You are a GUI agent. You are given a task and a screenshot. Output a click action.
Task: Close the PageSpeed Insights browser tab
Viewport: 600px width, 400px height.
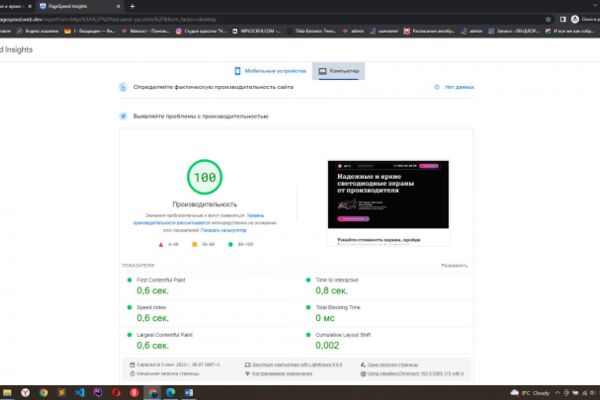point(118,6)
